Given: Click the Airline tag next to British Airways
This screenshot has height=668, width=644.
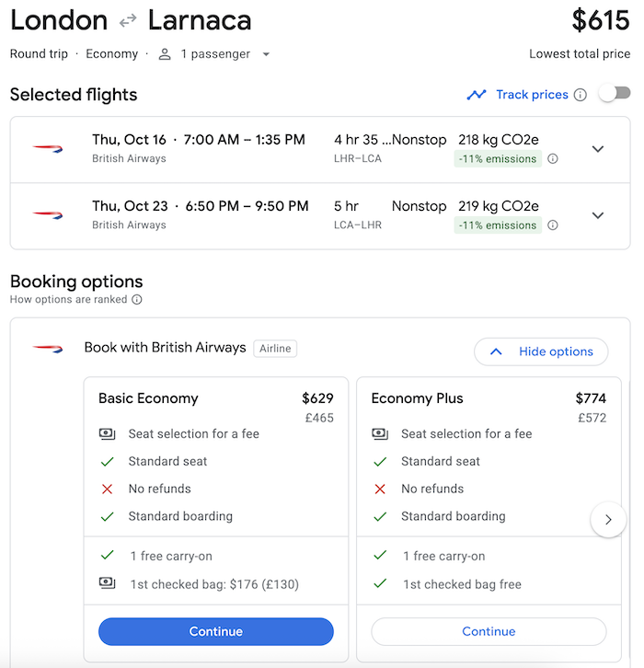Looking at the screenshot, I should pyautogui.click(x=275, y=349).
